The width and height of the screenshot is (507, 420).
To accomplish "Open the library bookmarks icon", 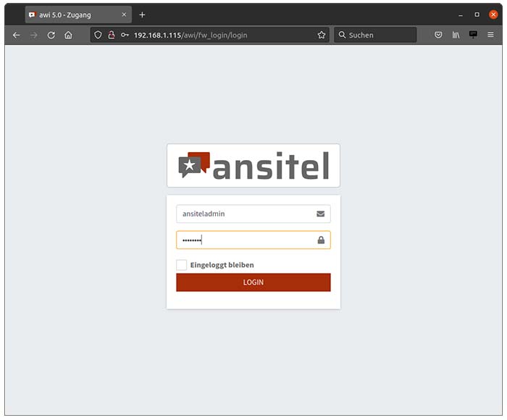I will click(456, 35).
